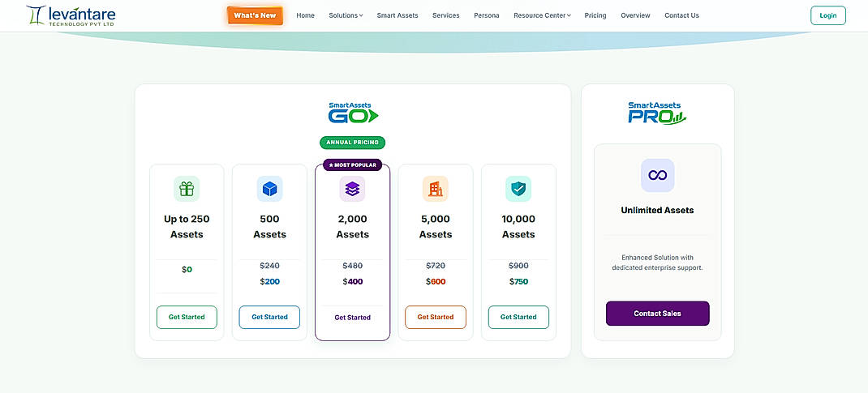Image resolution: width=868 pixels, height=393 pixels.
Task: Click the 2,000 Assets heading
Action: (353, 227)
